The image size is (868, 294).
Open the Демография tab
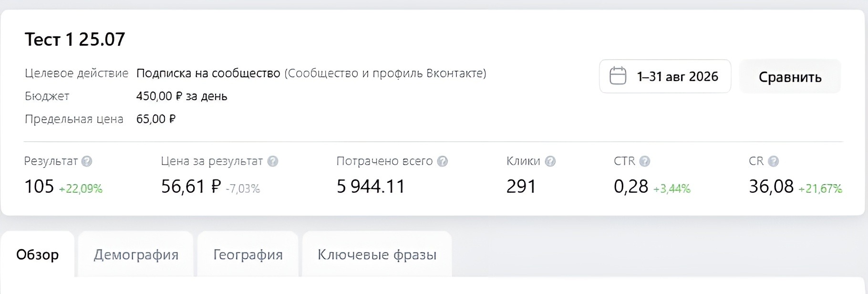click(136, 254)
